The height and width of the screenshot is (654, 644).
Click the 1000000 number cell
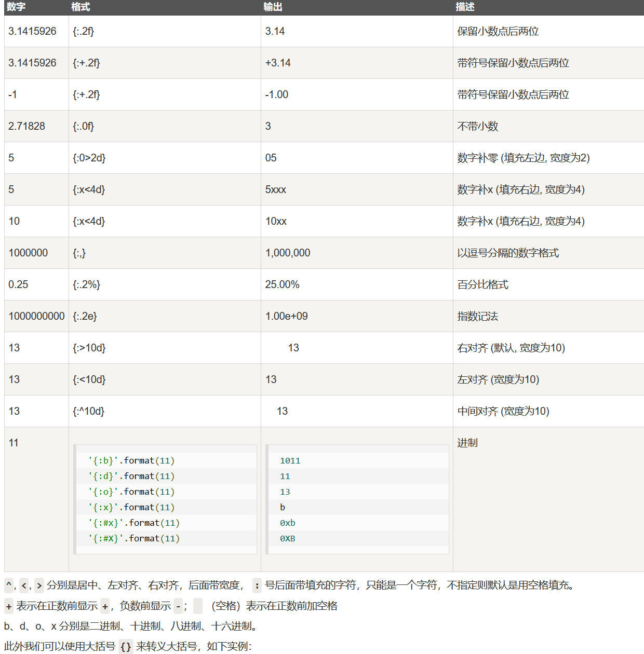coord(36,253)
